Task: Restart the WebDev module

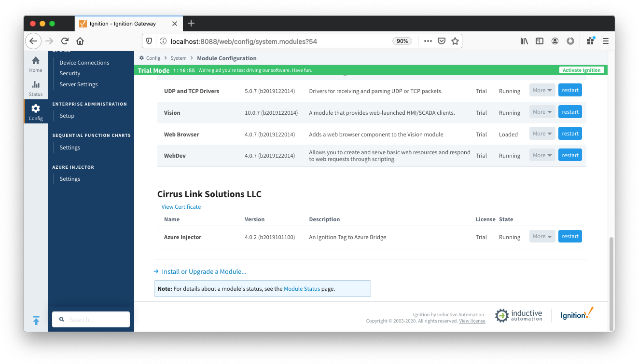Action: click(x=570, y=155)
